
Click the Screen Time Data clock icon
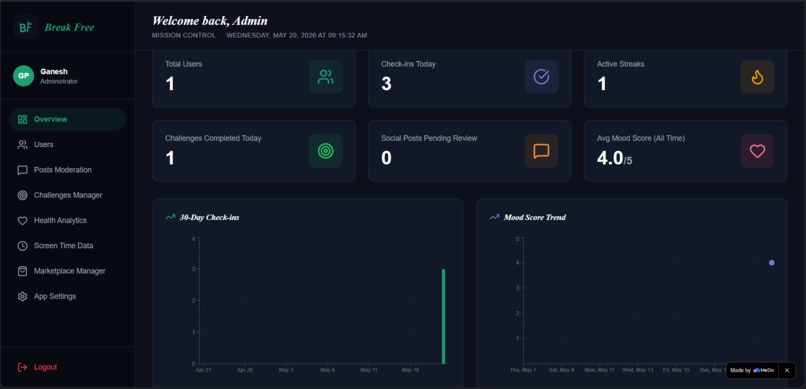tap(22, 246)
